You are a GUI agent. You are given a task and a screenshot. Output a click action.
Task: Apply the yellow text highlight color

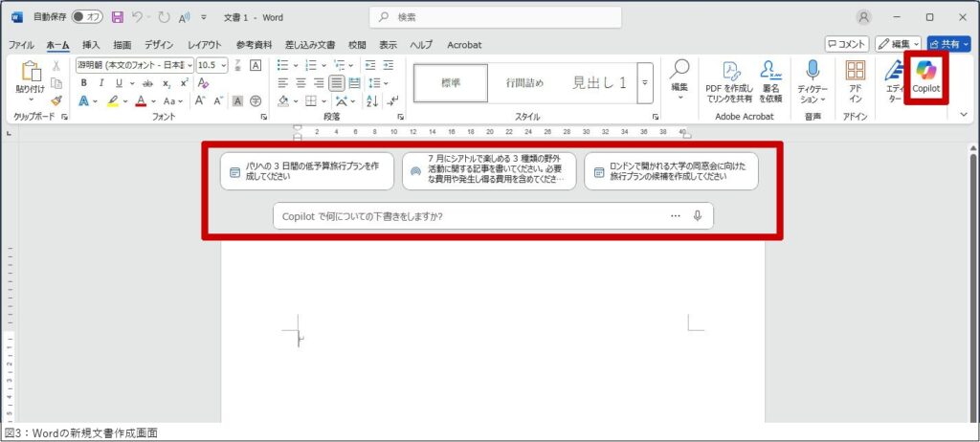point(112,100)
